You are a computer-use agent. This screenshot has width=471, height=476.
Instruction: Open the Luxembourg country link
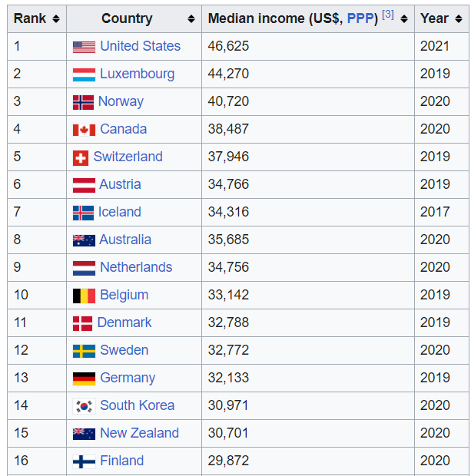pos(138,74)
